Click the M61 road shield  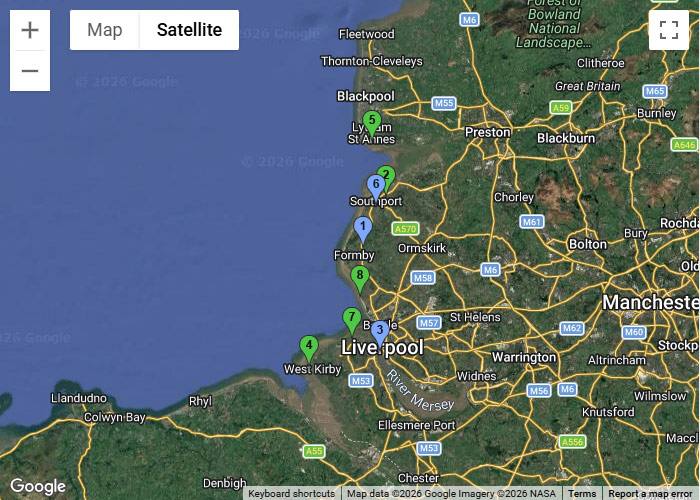[532, 221]
